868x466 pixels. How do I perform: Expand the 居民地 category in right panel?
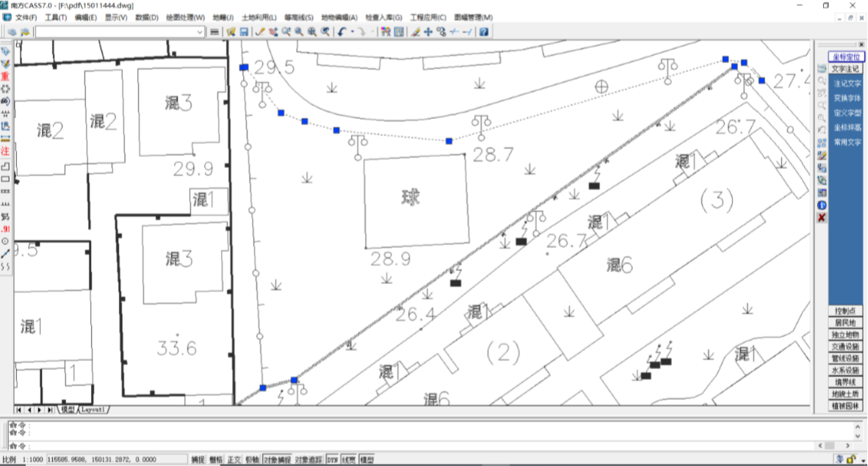pyautogui.click(x=845, y=322)
